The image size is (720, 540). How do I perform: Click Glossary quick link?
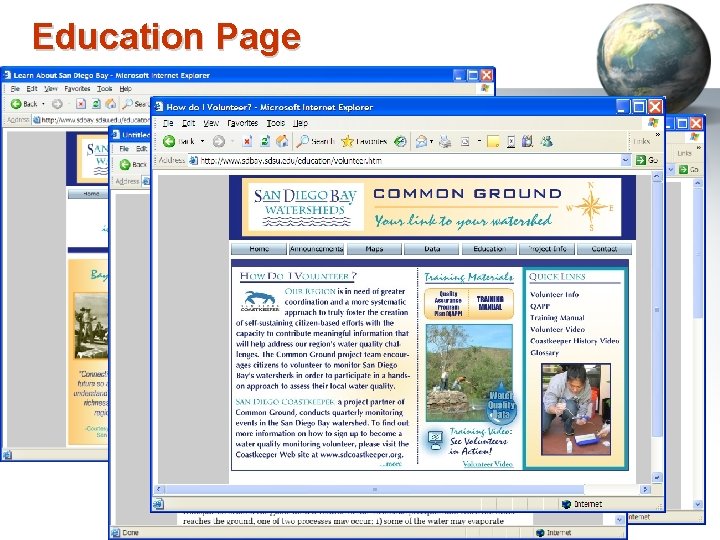coord(544,353)
